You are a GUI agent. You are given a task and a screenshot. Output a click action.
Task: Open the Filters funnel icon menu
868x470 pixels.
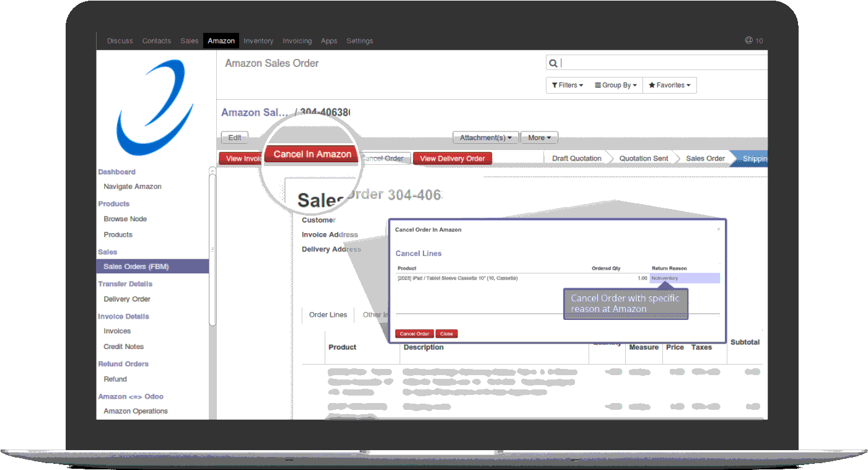555,85
